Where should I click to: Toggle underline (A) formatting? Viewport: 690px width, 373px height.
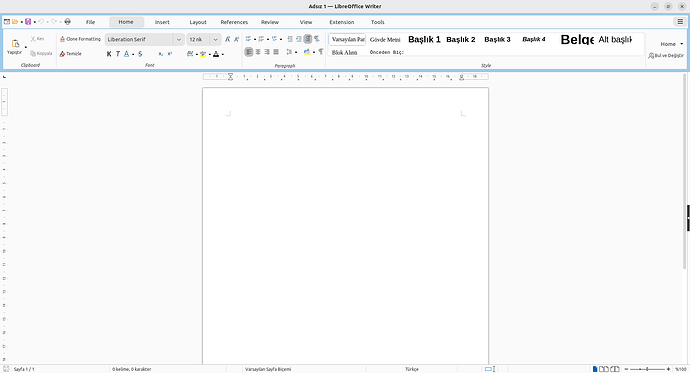click(127, 54)
